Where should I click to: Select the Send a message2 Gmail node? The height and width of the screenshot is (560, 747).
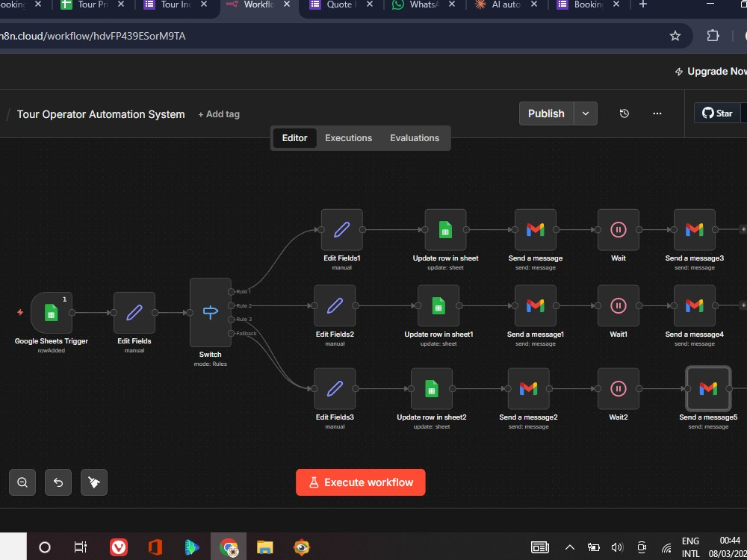(528, 388)
